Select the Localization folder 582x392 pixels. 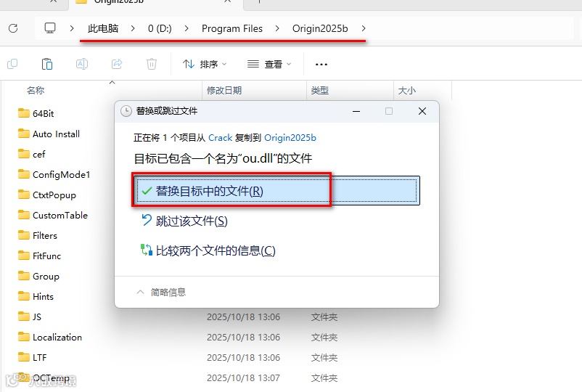tap(57, 337)
